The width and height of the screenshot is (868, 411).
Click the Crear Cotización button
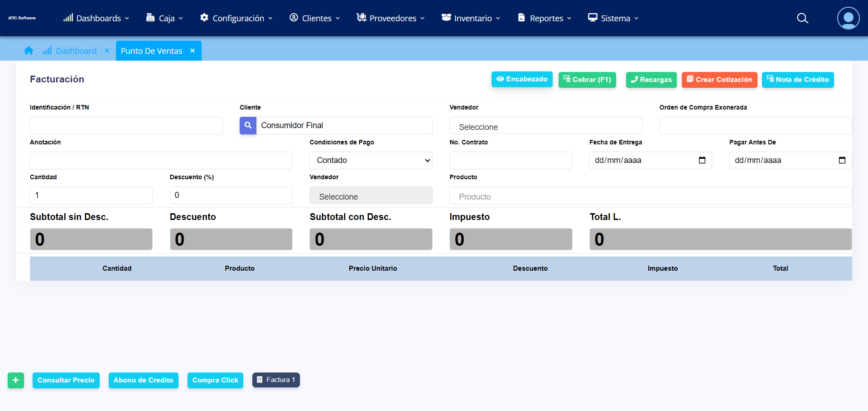719,80
